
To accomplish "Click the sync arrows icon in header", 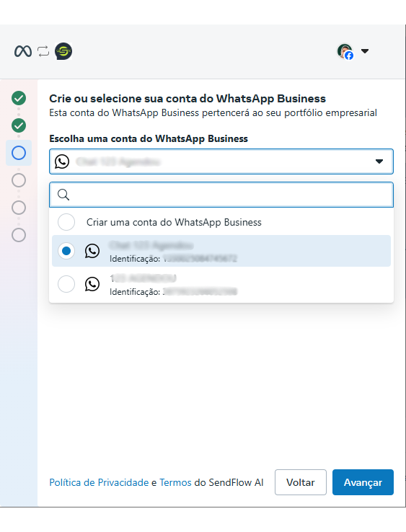I will click(x=43, y=51).
